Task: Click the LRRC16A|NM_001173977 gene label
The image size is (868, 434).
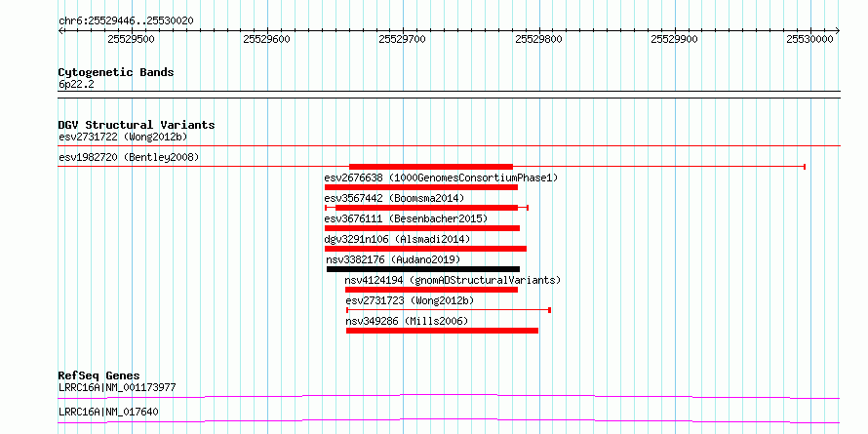Action: coord(117,387)
